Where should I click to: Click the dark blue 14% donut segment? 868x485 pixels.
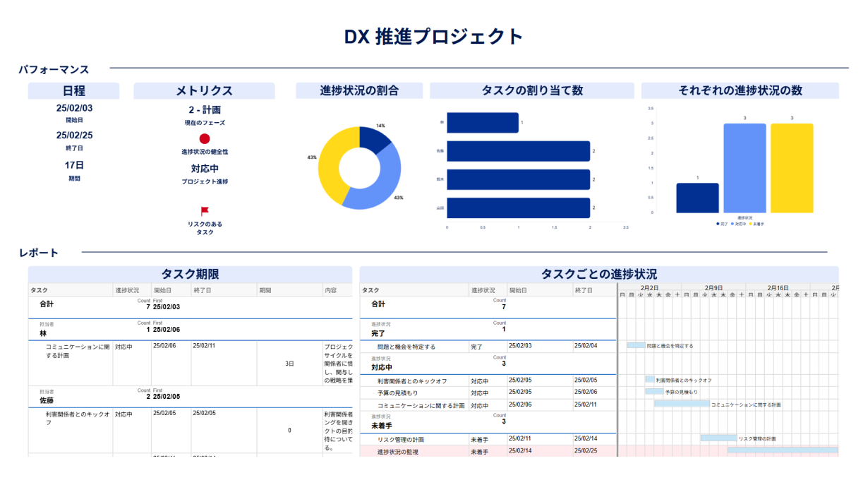pos(374,140)
